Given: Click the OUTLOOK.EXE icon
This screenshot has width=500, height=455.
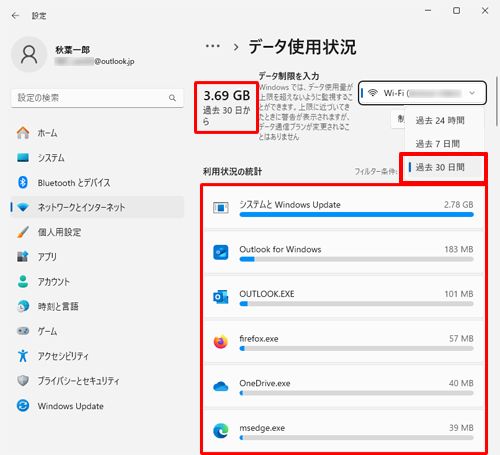Looking at the screenshot, I should (x=221, y=297).
